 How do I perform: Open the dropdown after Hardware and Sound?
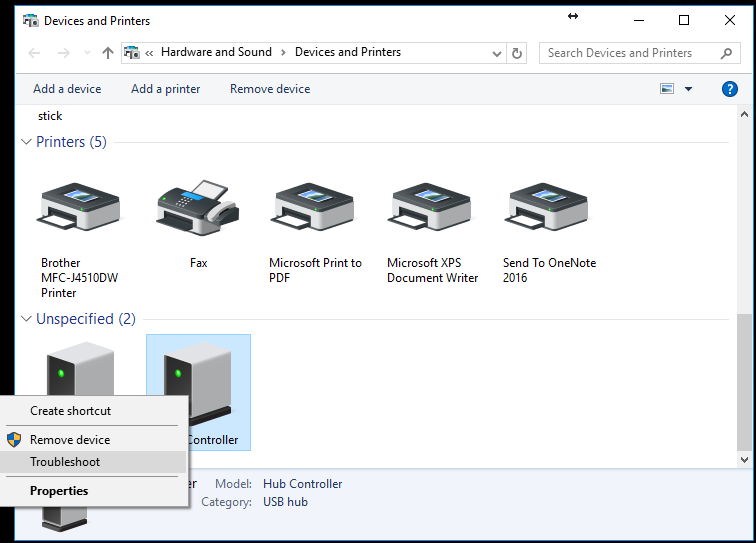coord(283,53)
